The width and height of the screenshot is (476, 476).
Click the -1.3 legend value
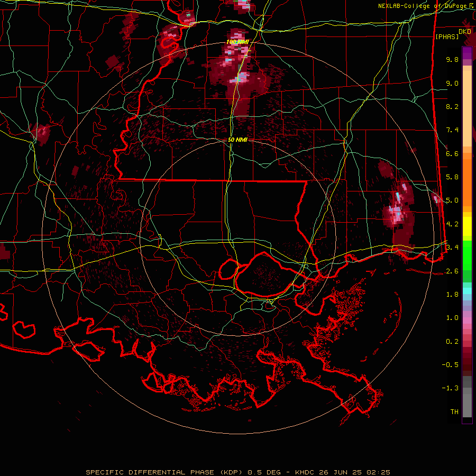[x=450, y=388]
